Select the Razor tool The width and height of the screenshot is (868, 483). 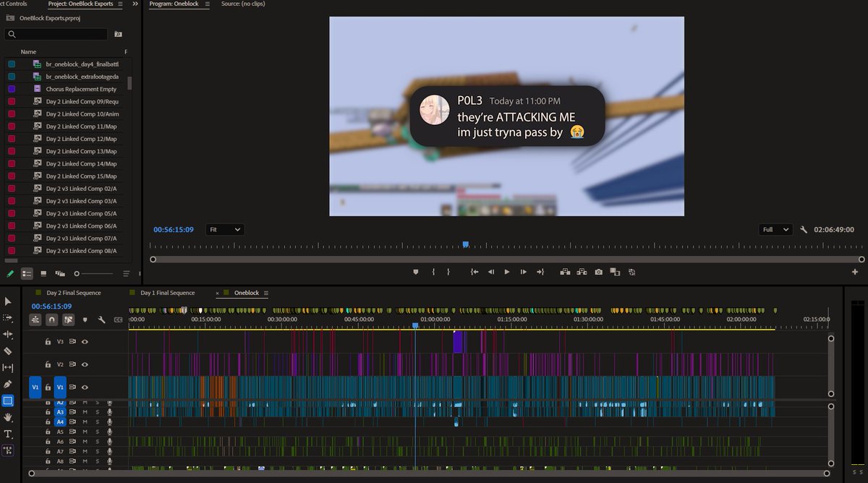(8, 351)
